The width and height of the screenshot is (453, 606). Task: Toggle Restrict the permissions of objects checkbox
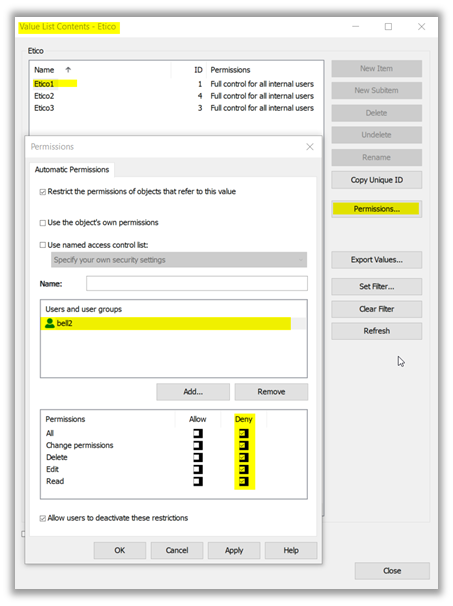[43, 192]
